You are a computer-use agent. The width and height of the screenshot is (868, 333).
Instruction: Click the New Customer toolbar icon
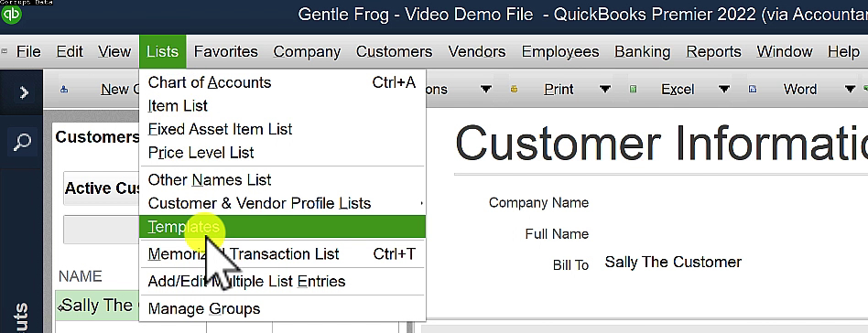(x=64, y=89)
